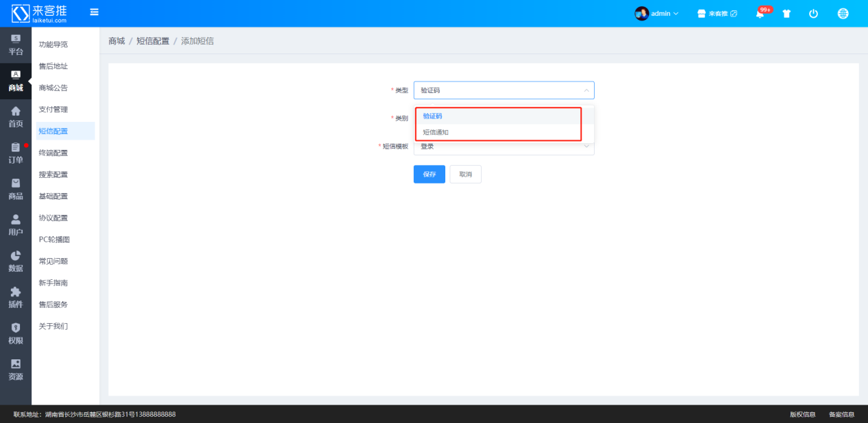The width and height of the screenshot is (868, 423).
Task: Click the shirt theme icon
Action: (x=786, y=14)
